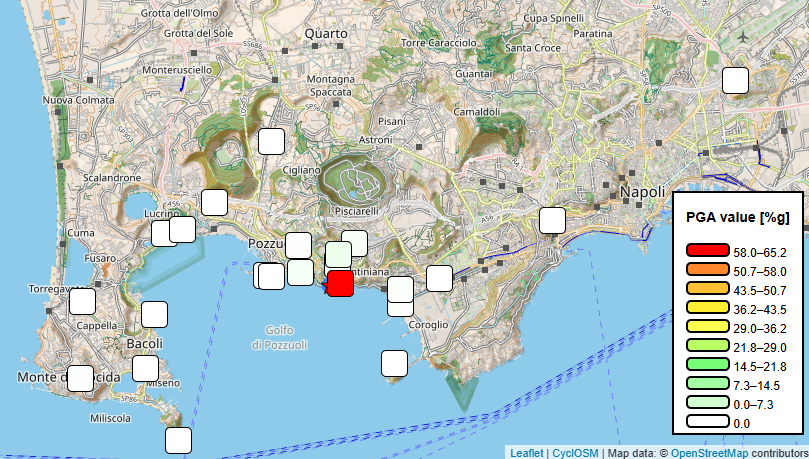Select the 43.5–50.7 legend swatch

tap(708, 288)
